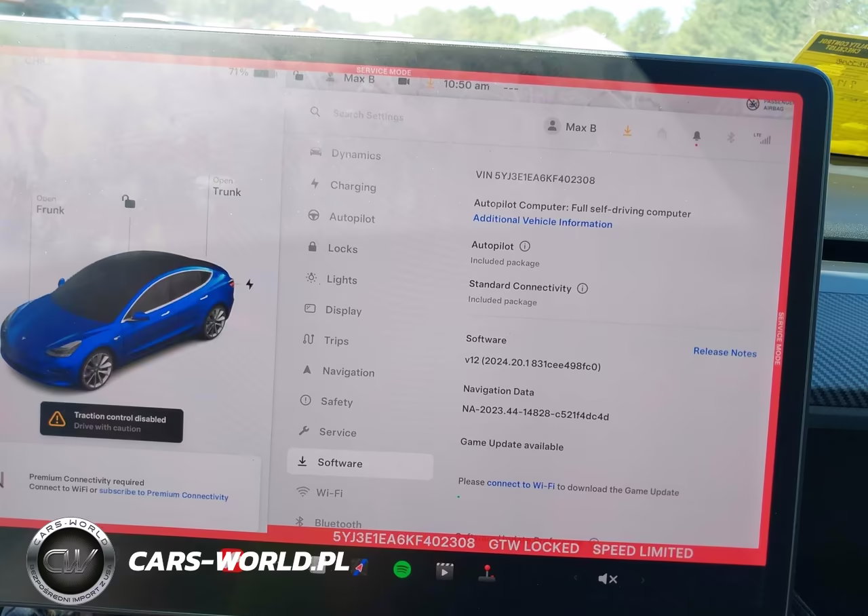Screen dimensions: 868x616
Task: Open the Display settings
Action: tap(333, 310)
